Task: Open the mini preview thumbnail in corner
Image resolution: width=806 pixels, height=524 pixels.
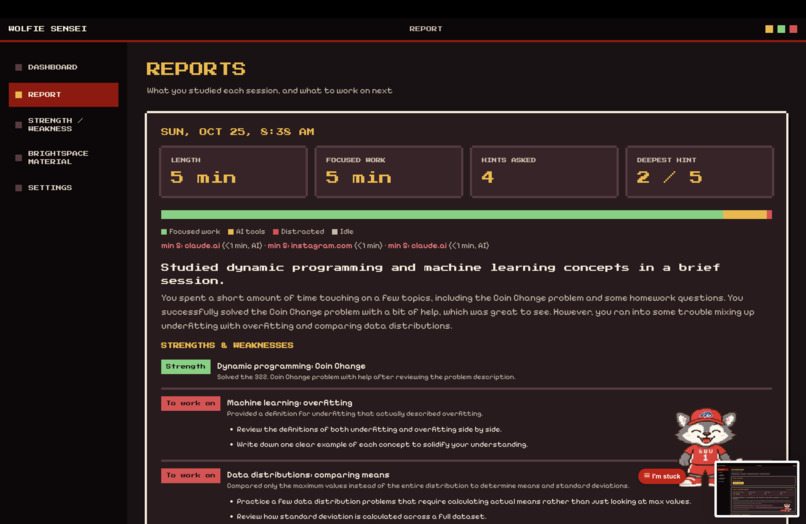Action: pos(757,489)
